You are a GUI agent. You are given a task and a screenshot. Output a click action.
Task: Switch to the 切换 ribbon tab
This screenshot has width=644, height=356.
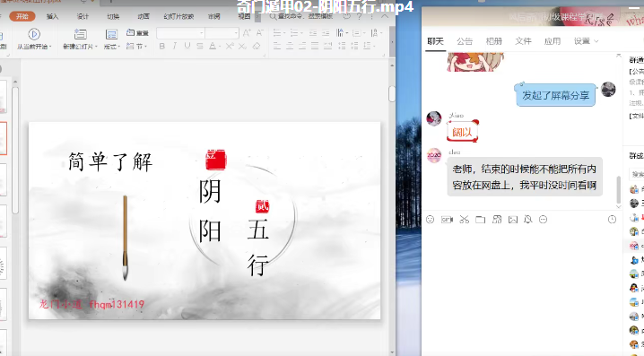113,16
